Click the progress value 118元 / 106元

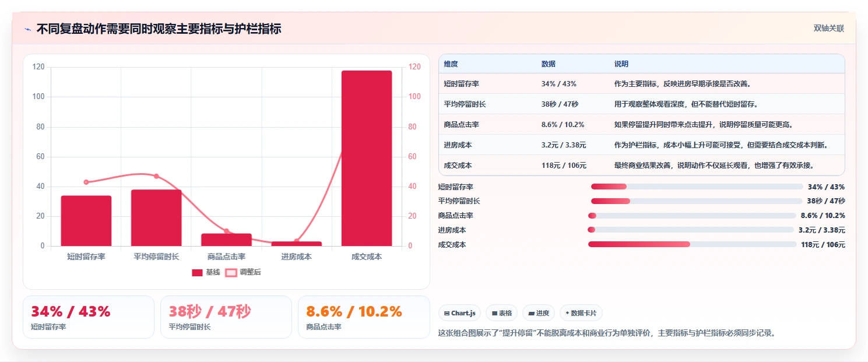[x=823, y=244]
